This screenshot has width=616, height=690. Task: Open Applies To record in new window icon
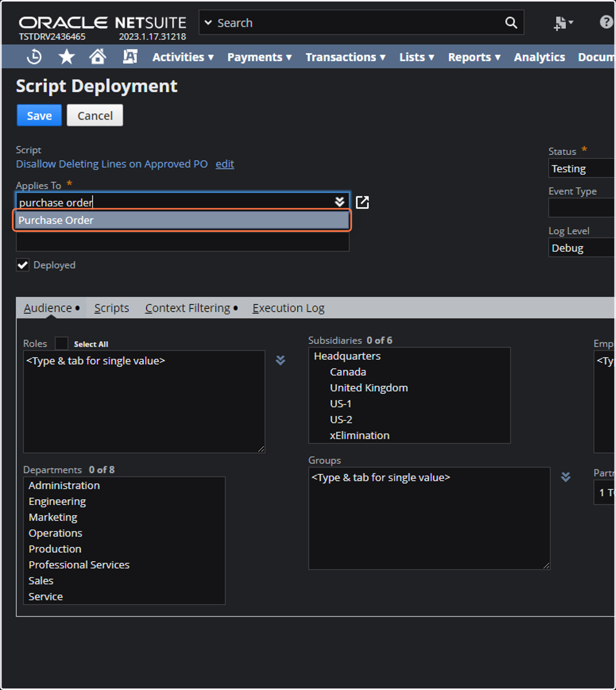tap(362, 202)
